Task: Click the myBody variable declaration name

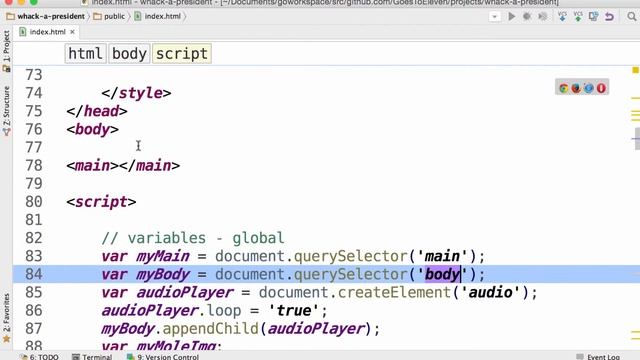Action: coord(162,274)
